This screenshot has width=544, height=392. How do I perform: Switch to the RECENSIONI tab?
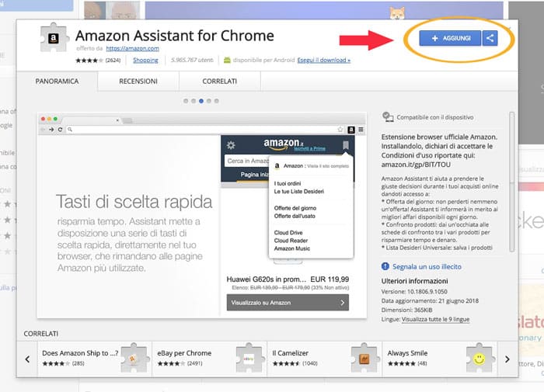(x=138, y=81)
